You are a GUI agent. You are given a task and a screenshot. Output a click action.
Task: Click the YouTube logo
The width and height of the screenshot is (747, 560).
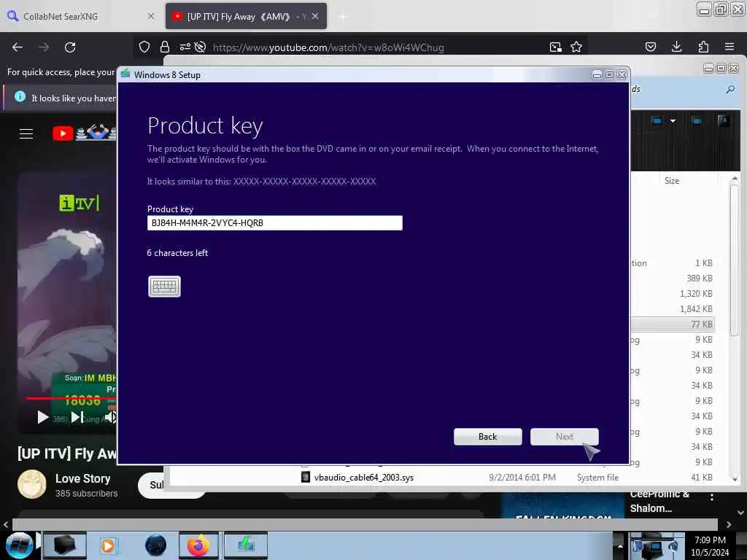[x=84, y=133]
